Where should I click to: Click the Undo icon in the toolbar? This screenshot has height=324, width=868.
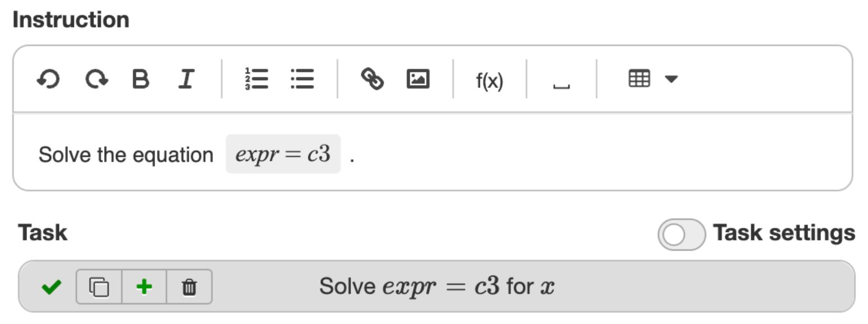coord(49,80)
